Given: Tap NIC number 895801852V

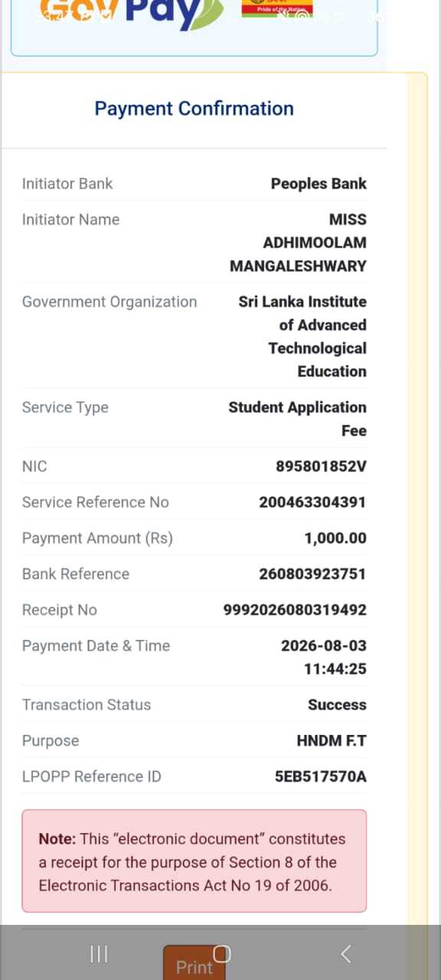Looking at the screenshot, I should coord(321,466).
